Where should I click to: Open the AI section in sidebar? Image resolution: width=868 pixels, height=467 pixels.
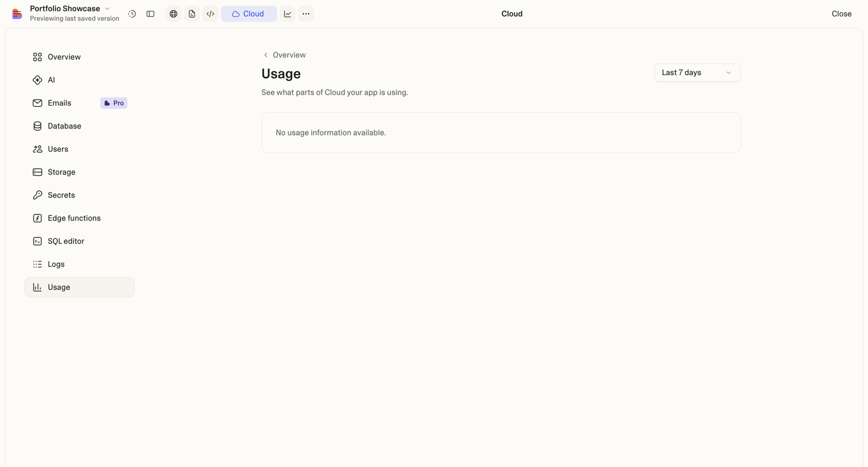point(79,80)
